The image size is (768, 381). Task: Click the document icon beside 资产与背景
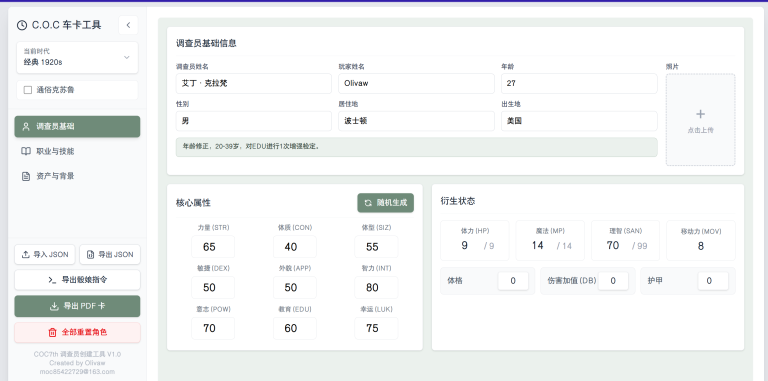(x=26, y=176)
